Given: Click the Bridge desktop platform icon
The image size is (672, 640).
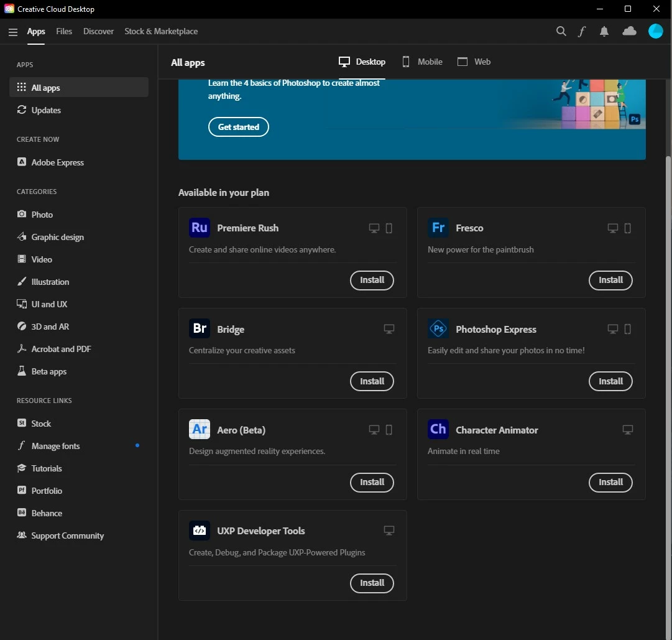Looking at the screenshot, I should click(389, 329).
